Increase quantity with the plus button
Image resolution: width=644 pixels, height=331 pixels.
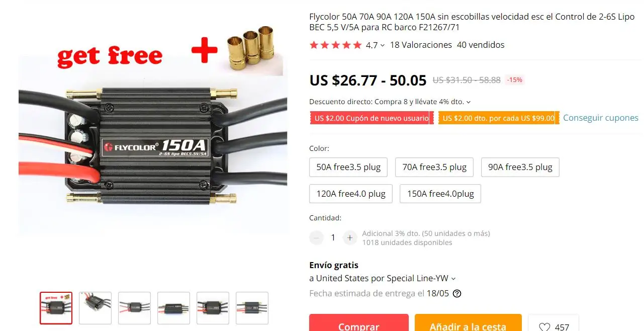click(350, 237)
